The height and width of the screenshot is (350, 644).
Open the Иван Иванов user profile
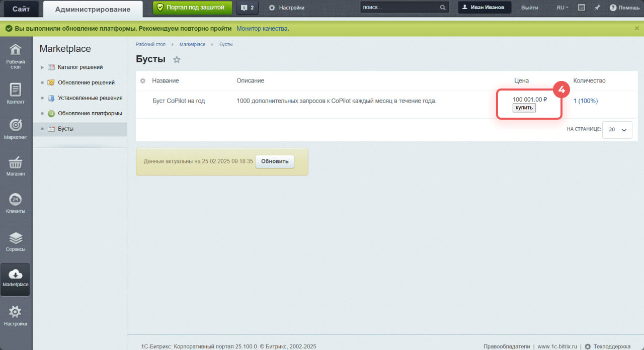click(485, 8)
